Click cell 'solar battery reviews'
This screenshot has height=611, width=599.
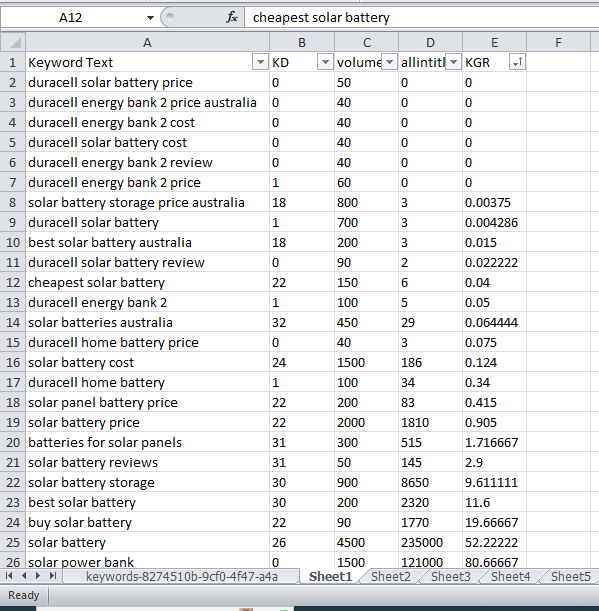(147, 462)
